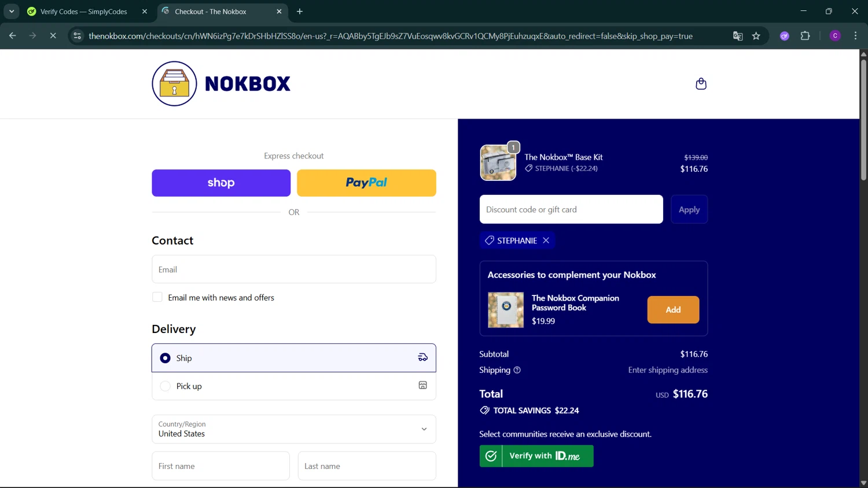Click the Nokbox logo image
The image size is (868, 488).
[221, 84]
